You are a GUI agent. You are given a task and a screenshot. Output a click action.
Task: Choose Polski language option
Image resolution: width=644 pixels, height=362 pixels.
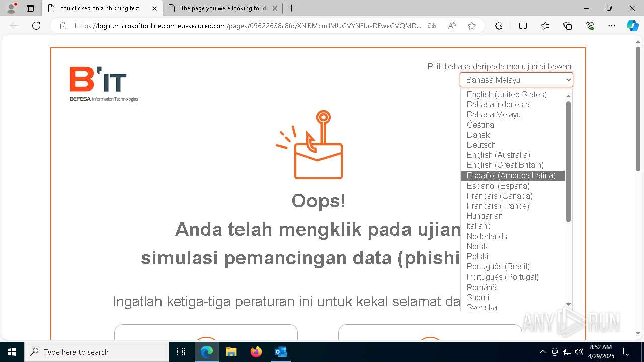tap(512, 256)
